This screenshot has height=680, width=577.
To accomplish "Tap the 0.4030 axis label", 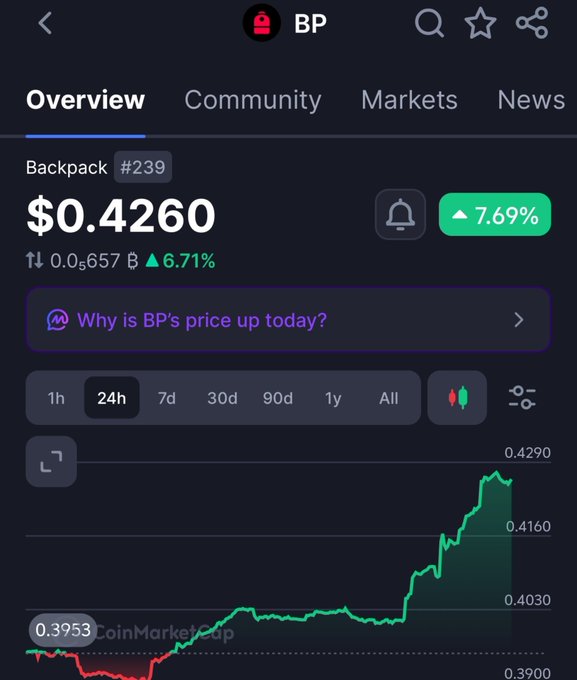I will 528,600.
